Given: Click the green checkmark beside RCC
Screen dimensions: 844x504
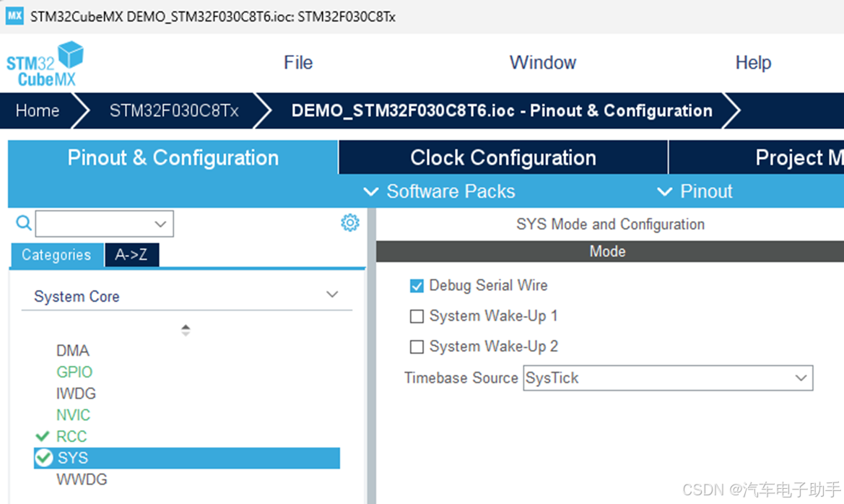Looking at the screenshot, I should pyautogui.click(x=42, y=436).
